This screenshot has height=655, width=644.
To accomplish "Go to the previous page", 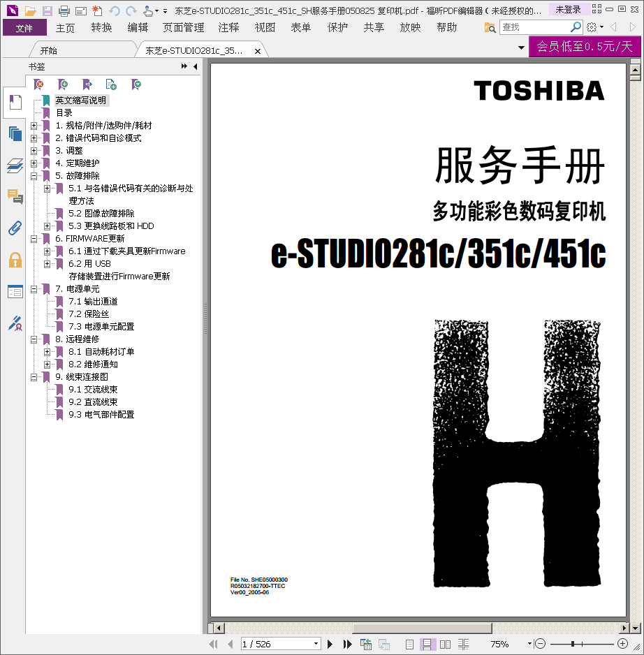I will (230, 644).
